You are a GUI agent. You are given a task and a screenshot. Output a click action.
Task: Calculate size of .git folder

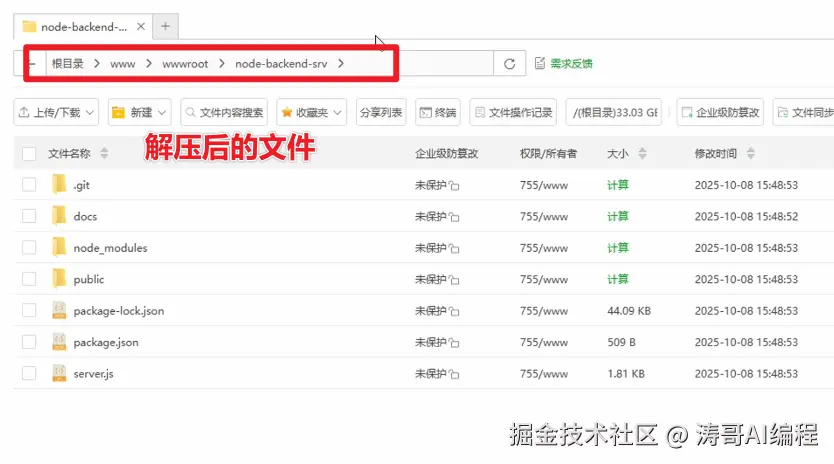tap(618, 185)
